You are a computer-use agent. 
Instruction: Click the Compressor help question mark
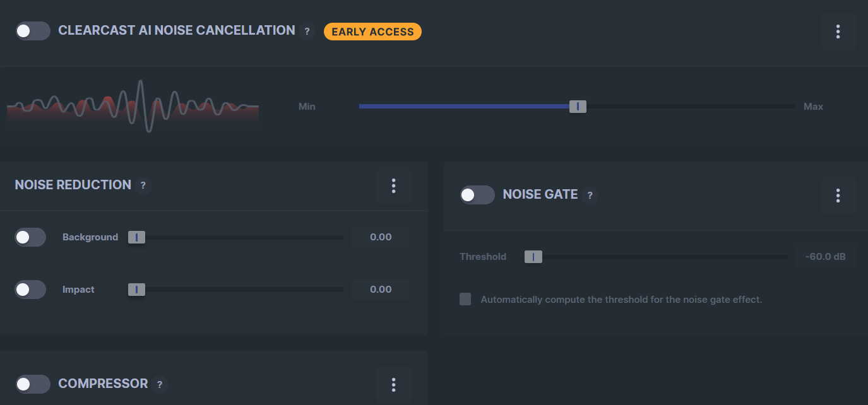tap(160, 384)
